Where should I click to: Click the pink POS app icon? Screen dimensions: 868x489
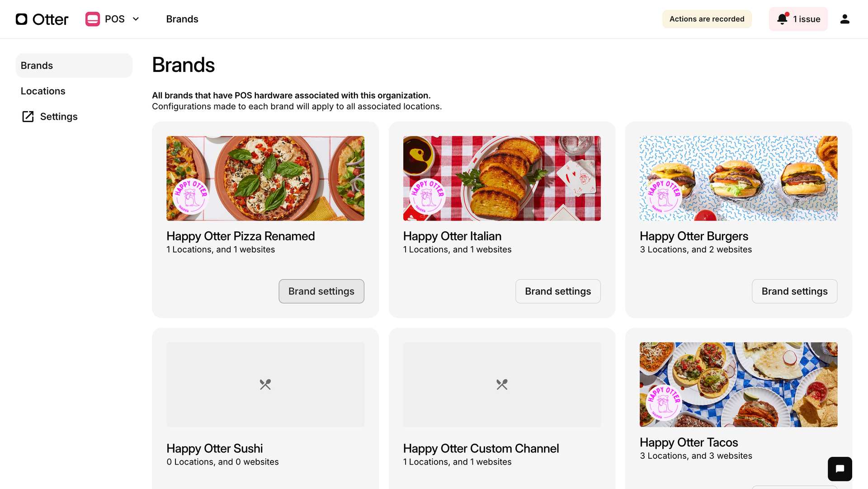(92, 19)
